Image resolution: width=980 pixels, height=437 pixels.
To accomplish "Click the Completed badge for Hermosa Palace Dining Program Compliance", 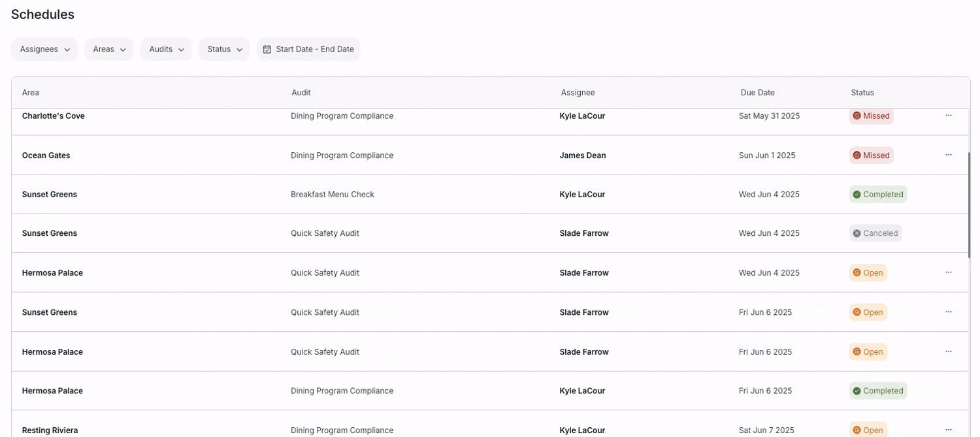I will pyautogui.click(x=878, y=391).
